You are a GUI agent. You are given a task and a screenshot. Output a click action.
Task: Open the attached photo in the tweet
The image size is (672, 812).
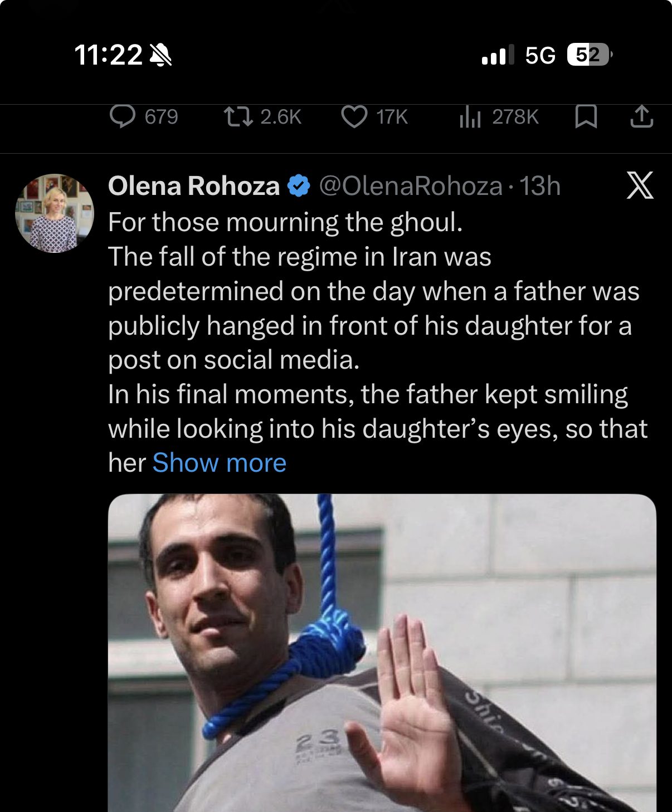(x=382, y=653)
